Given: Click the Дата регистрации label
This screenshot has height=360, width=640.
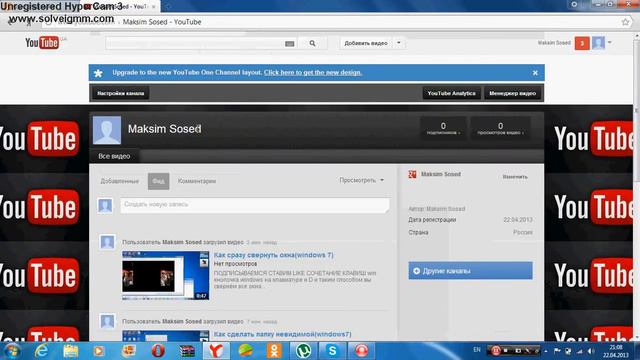Looking at the screenshot, I should click(432, 220).
